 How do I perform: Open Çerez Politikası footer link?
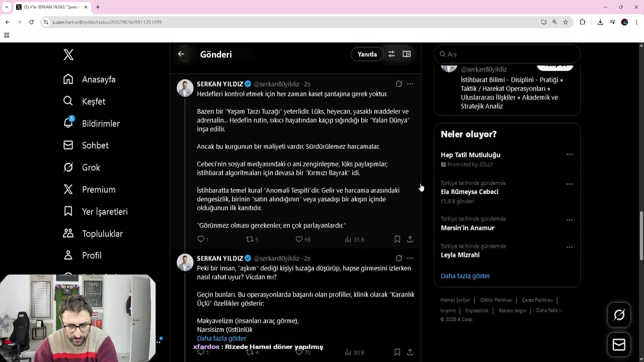[x=537, y=300]
